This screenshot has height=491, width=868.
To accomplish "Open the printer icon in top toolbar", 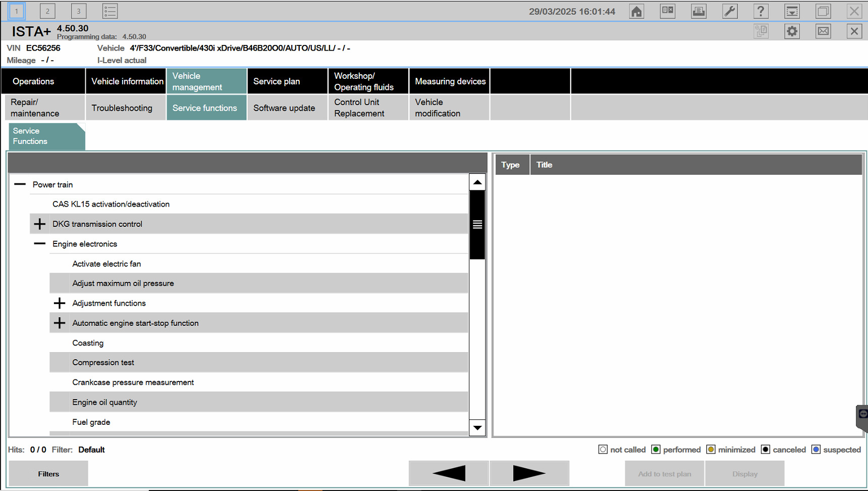I will tap(698, 11).
